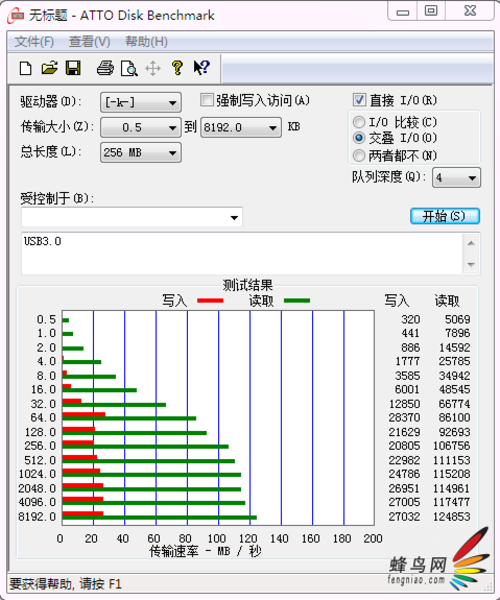Open the 256 MB total length dropdown
Screen dimensions: 500x600
point(141,153)
